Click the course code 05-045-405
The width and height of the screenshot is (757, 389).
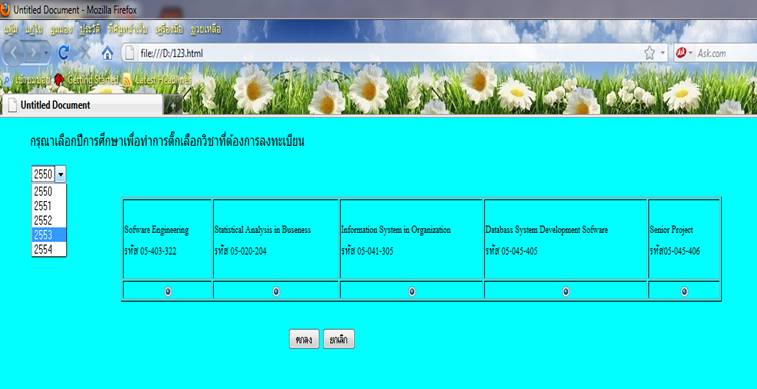point(519,251)
